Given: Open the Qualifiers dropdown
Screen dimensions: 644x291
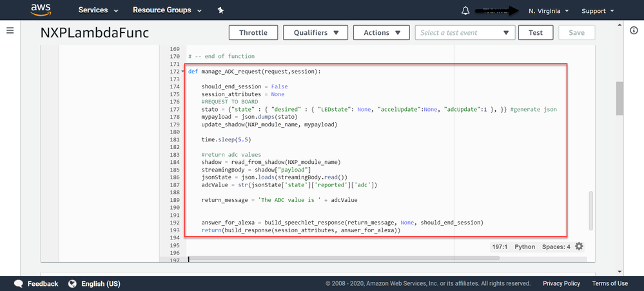Looking at the screenshot, I should tap(315, 32).
